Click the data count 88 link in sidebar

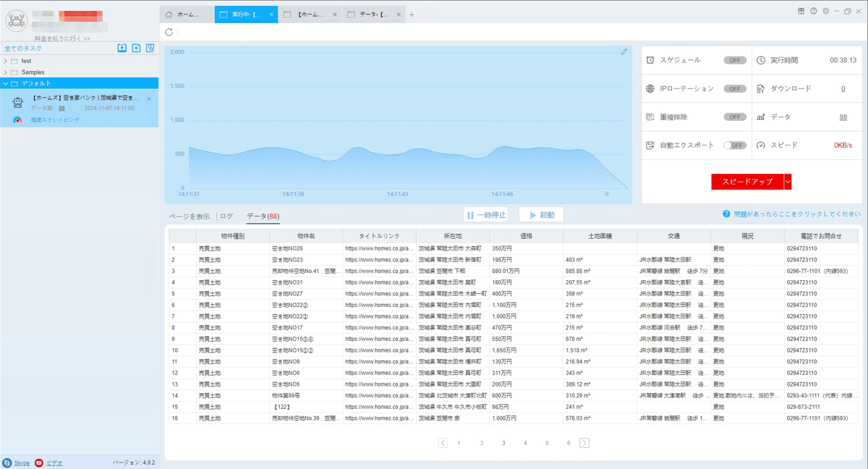pos(61,108)
